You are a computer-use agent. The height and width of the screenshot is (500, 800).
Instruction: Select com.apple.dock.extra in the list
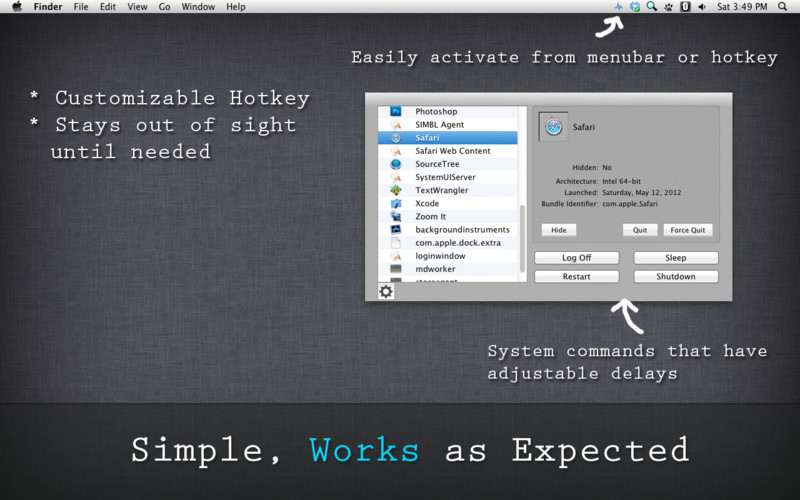pyautogui.click(x=447, y=243)
